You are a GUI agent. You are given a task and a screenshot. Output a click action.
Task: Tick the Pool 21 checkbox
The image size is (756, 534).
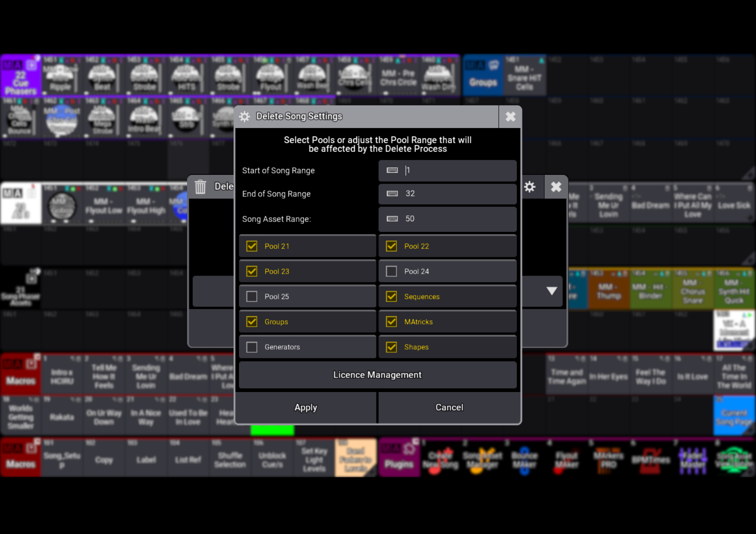coord(252,246)
